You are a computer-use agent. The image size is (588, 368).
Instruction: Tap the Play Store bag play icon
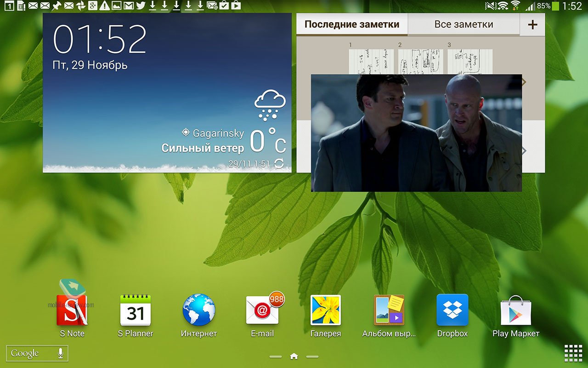tap(236, 6)
